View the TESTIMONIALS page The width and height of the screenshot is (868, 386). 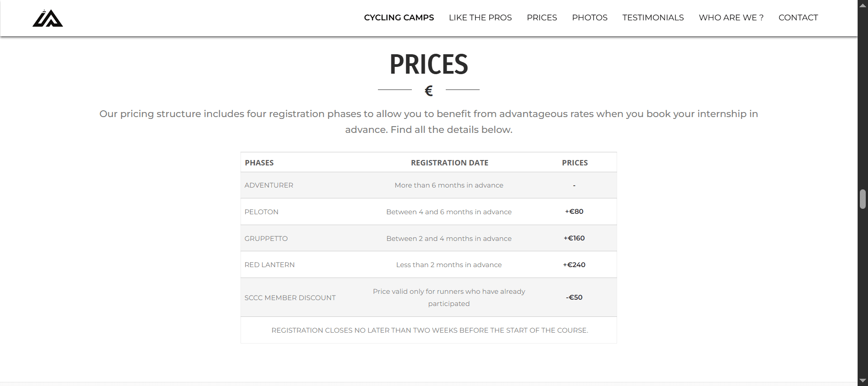[x=653, y=18]
